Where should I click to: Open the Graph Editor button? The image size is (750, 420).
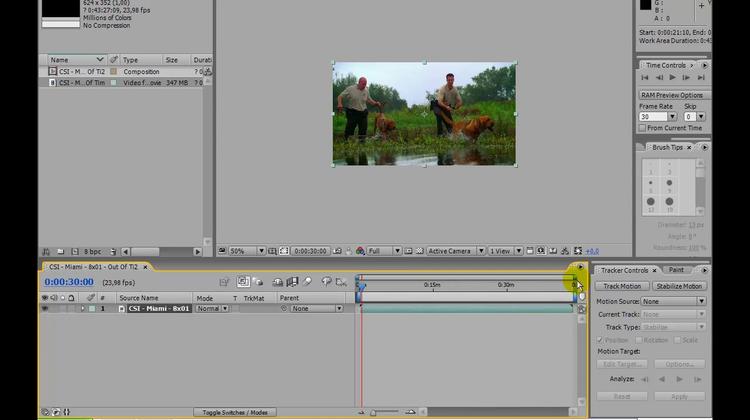tap(341, 282)
